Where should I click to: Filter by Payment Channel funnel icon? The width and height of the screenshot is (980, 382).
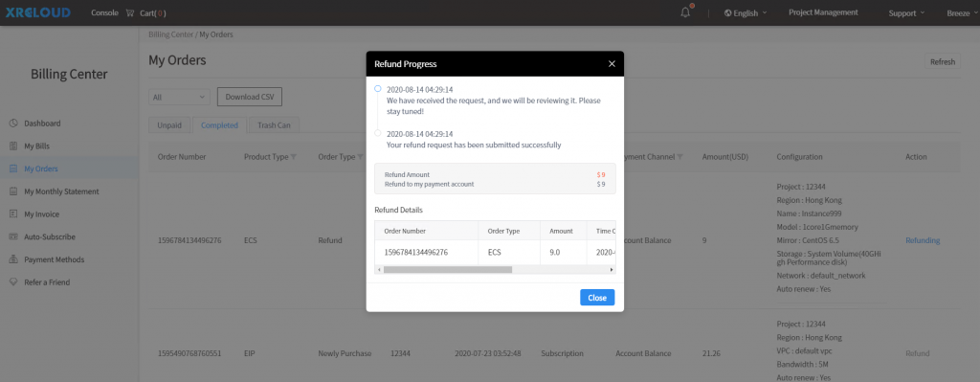coord(680,157)
